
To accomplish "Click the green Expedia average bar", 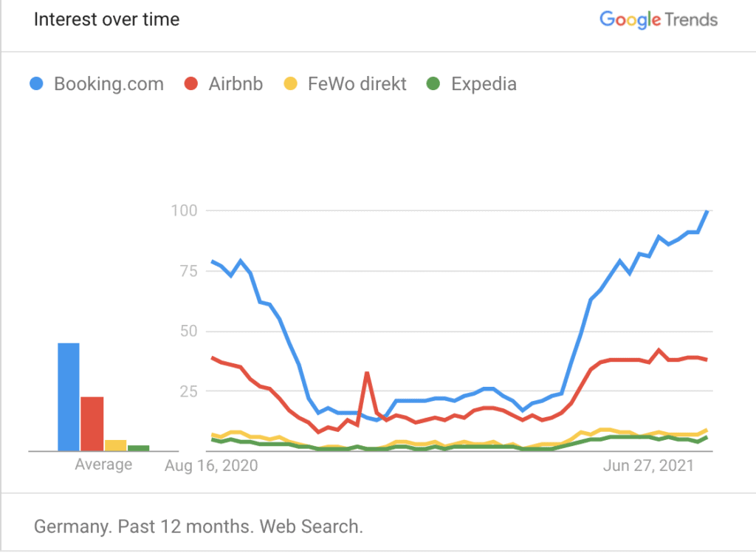I will [x=138, y=448].
